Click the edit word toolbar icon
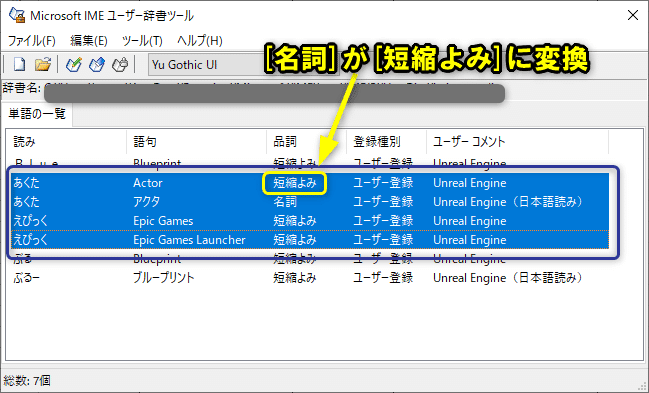The image size is (649, 393). (97, 64)
